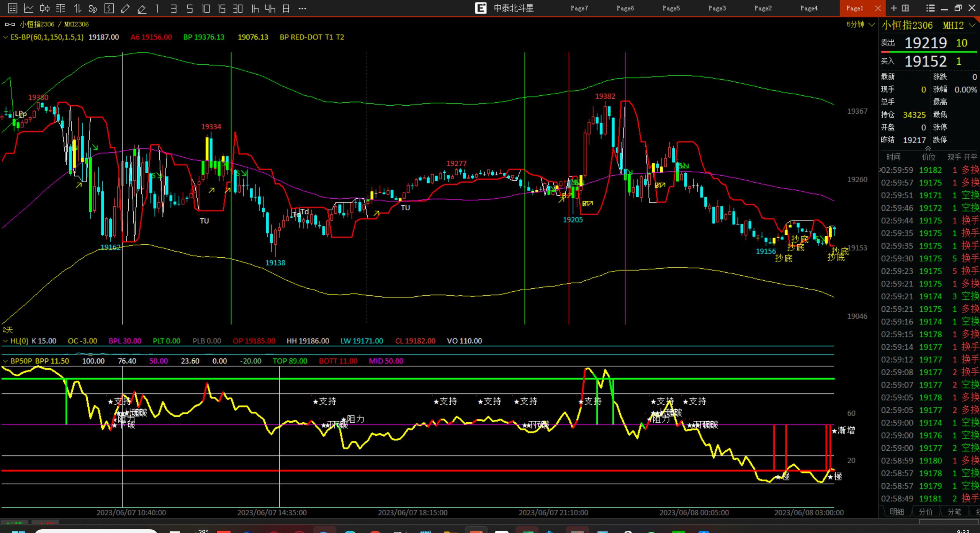
Task: Click the up-down trade arrows icon
Action: pyautogui.click(x=77, y=8)
